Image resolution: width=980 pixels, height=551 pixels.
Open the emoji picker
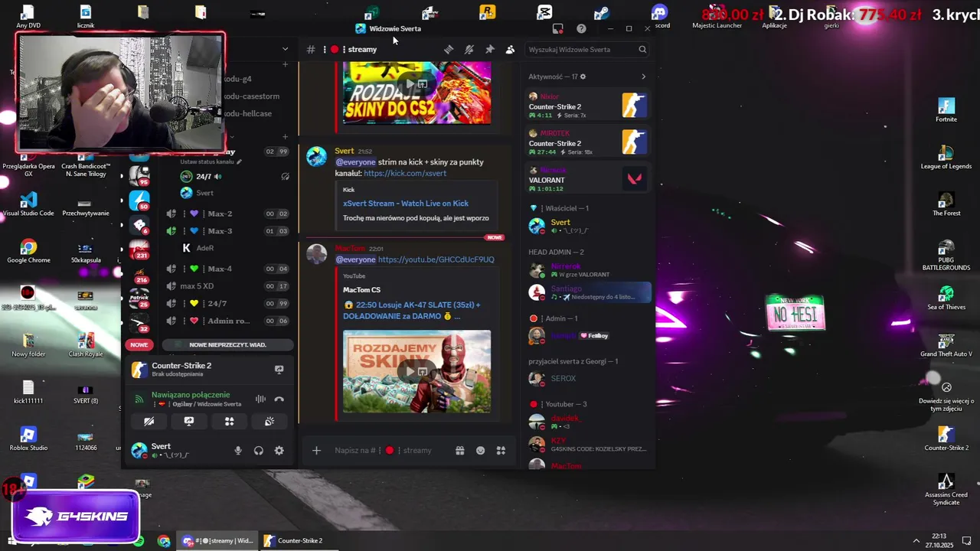tap(481, 451)
